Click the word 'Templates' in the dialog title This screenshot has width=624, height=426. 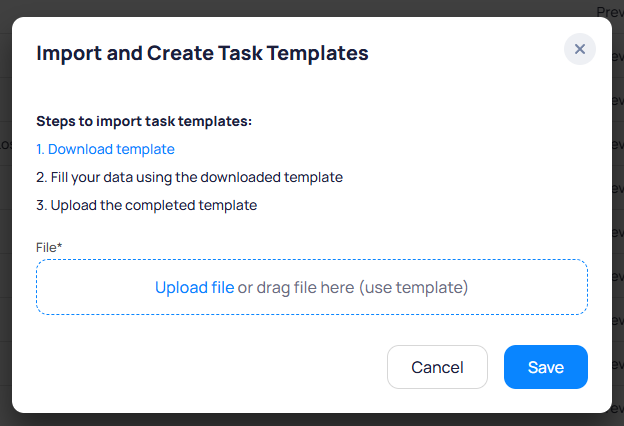pos(319,53)
